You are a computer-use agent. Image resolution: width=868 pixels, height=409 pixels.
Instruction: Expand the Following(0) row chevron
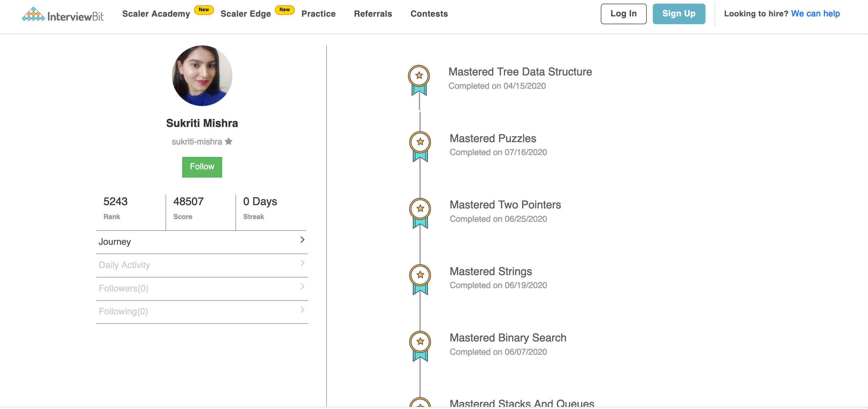coord(302,310)
